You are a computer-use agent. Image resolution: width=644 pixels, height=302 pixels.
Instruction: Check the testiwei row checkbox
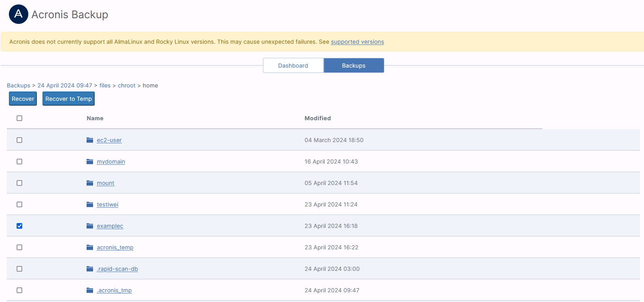[19, 204]
